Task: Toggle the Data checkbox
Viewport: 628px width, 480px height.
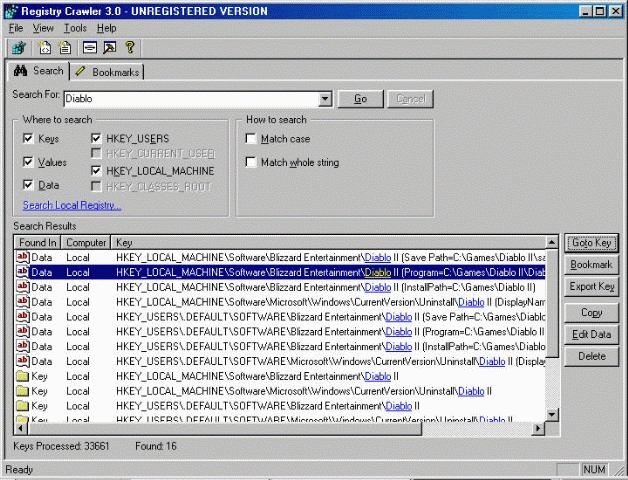Action: click(x=28, y=185)
